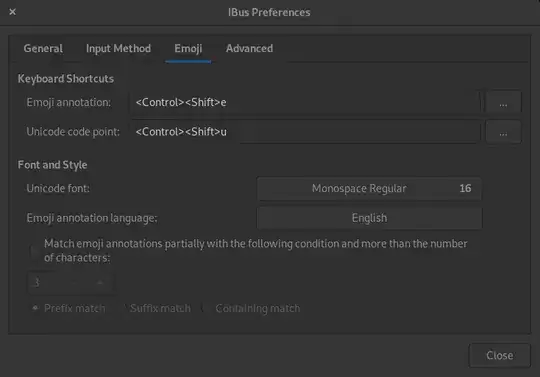
Task: Change Emoji annotation language English button
Action: [369, 218]
